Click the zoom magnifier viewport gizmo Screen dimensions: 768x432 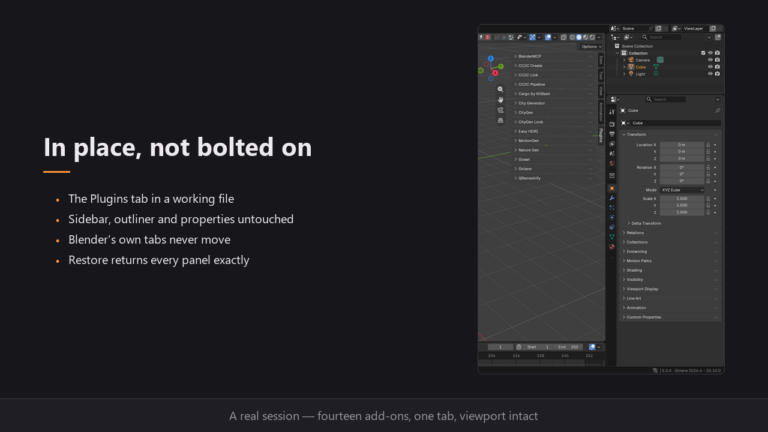pos(500,89)
